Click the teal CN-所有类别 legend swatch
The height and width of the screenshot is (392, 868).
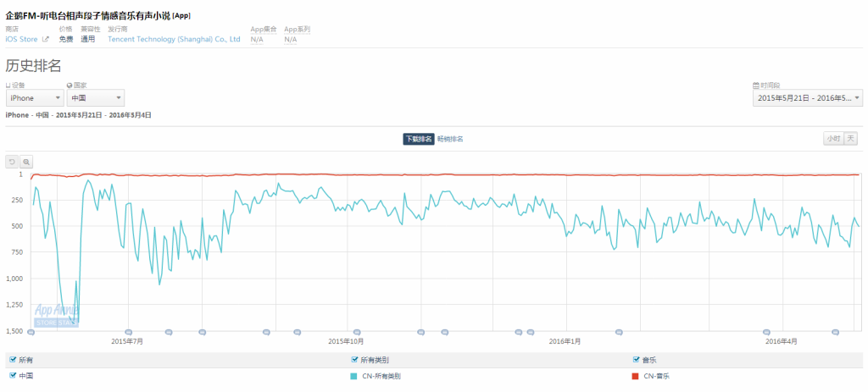click(354, 376)
